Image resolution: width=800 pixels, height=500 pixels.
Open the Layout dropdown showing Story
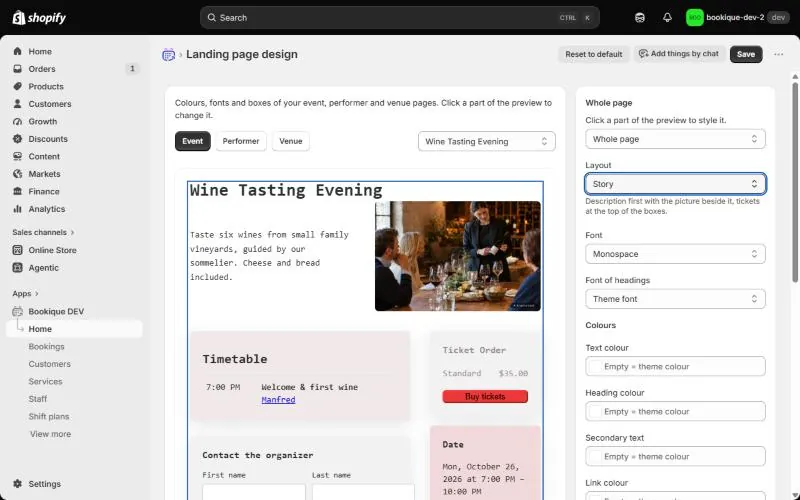click(675, 184)
